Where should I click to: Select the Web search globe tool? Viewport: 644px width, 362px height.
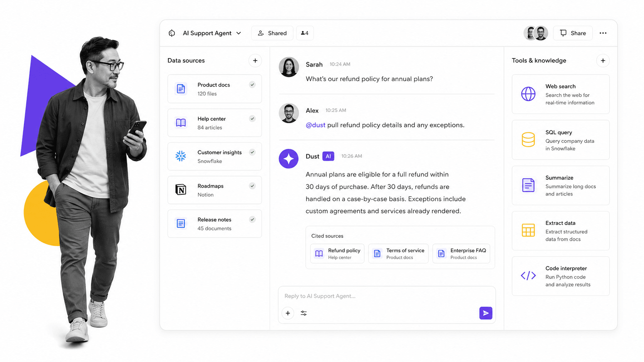click(x=560, y=94)
